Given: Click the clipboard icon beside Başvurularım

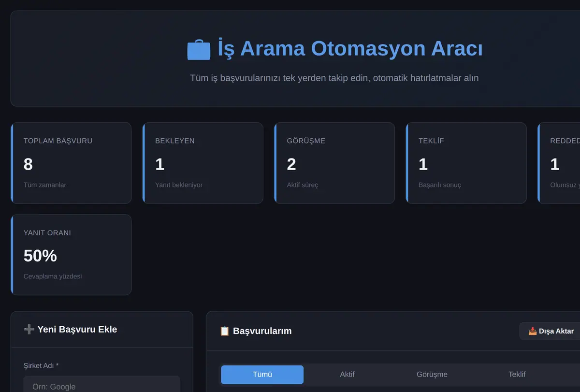Looking at the screenshot, I should point(225,331).
